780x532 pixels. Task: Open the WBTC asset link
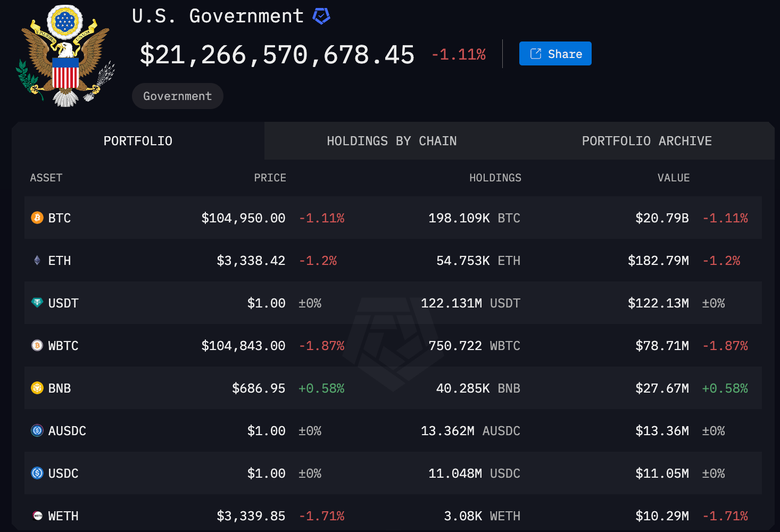[x=63, y=346]
